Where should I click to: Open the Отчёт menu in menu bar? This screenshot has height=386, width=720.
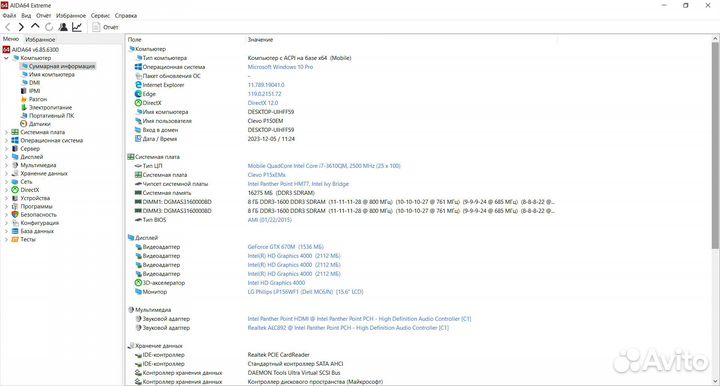[44, 16]
